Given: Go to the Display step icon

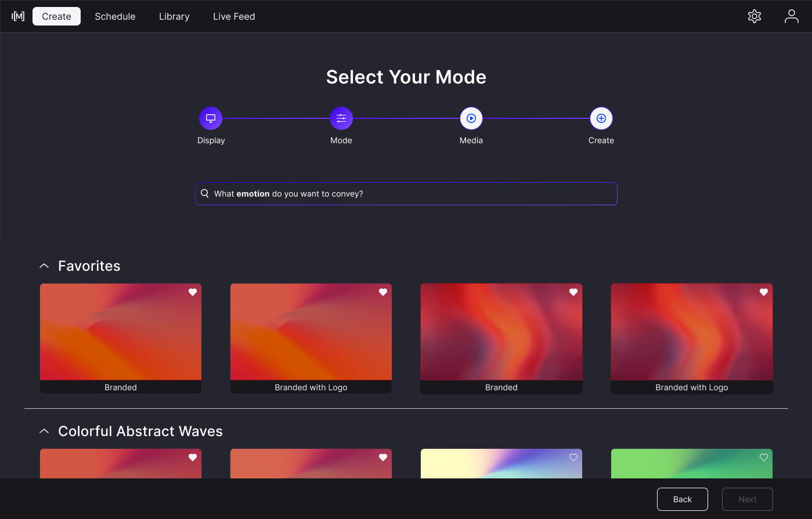Looking at the screenshot, I should pos(211,118).
